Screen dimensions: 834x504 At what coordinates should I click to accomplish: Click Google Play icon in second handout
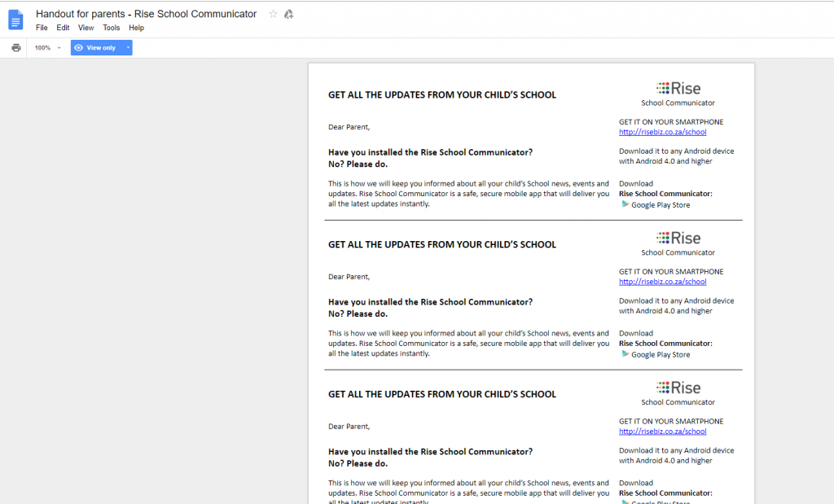625,354
